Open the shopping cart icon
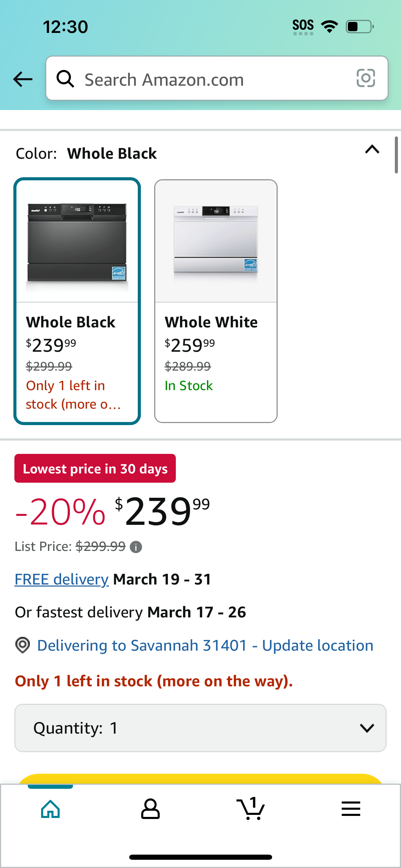 click(251, 809)
